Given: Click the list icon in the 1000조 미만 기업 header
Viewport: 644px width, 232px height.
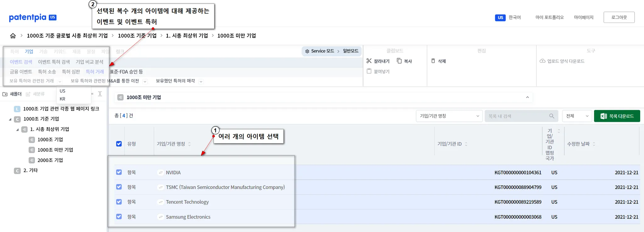Looking at the screenshot, I should tap(120, 98).
